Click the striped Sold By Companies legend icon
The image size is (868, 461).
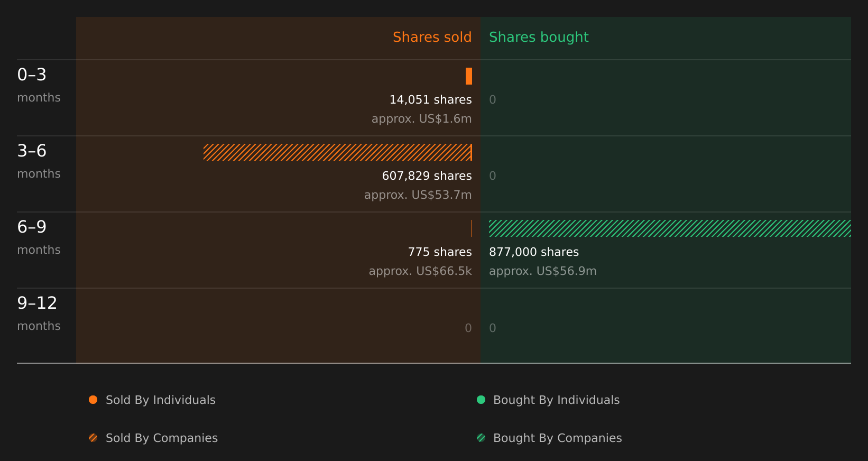coord(93,438)
